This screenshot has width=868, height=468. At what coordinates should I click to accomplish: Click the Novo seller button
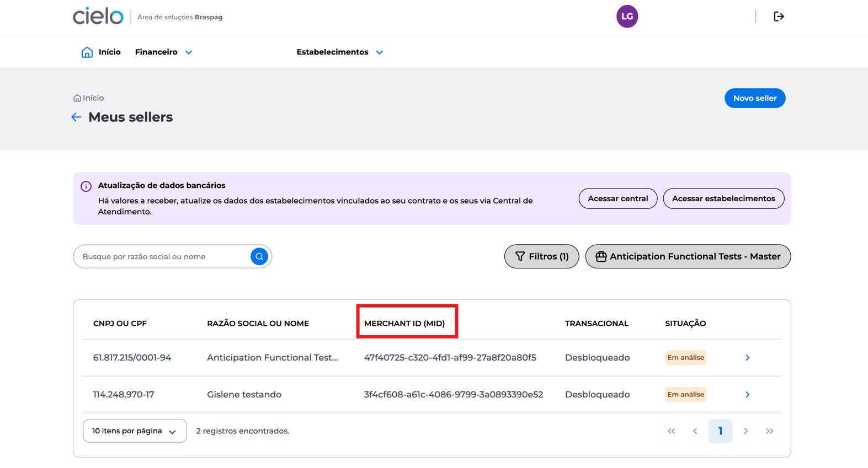[x=754, y=98]
